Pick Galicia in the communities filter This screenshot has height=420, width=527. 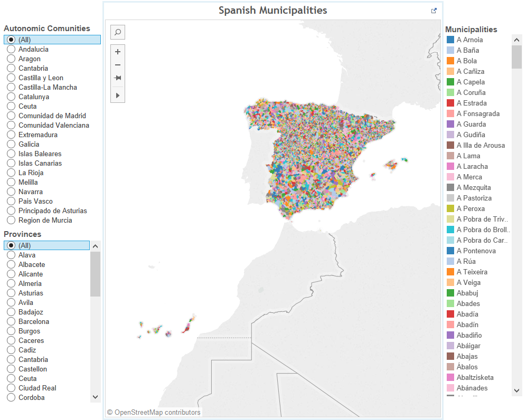(x=11, y=144)
